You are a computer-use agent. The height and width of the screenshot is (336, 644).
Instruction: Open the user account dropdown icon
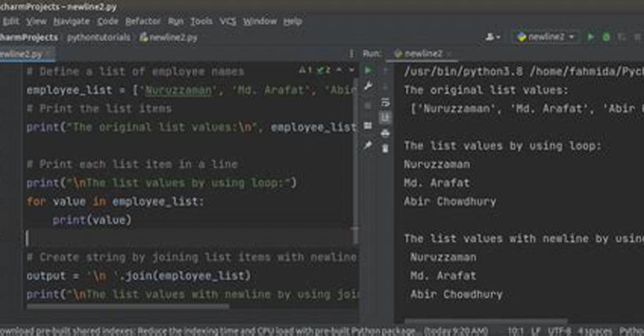pos(492,37)
